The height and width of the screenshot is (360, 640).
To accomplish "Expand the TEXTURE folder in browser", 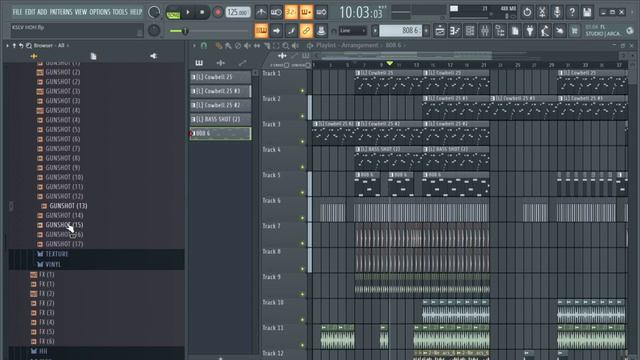I will tap(56, 254).
